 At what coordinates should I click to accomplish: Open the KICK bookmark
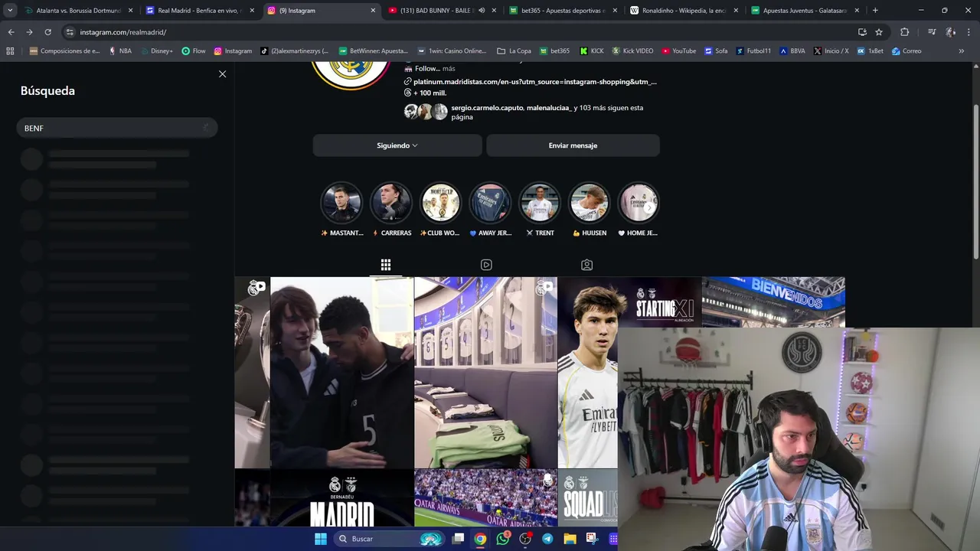592,51
